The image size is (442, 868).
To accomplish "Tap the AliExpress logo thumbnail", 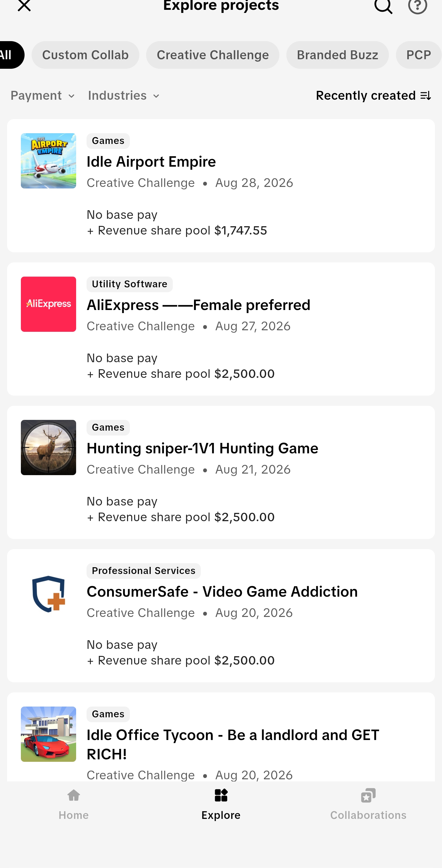I will tap(48, 304).
